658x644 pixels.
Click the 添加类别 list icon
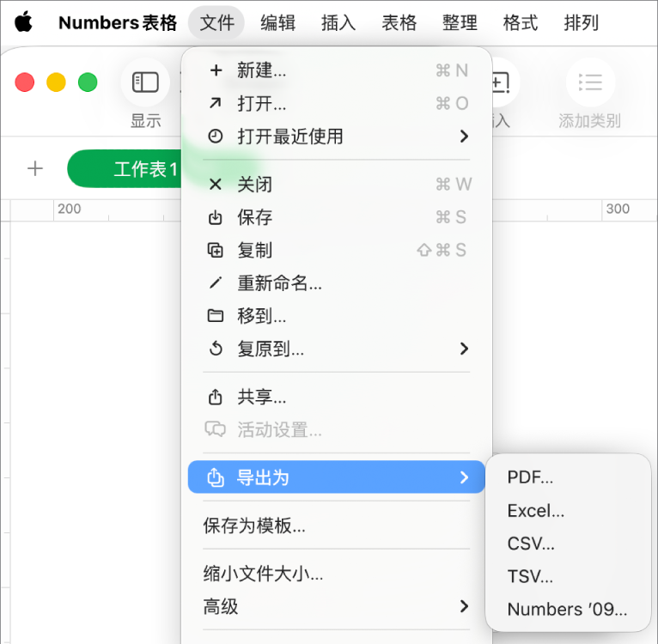click(x=590, y=82)
